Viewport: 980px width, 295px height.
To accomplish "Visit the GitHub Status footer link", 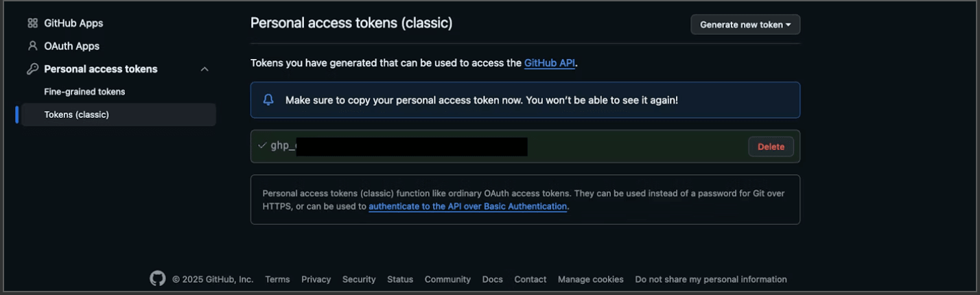I will tap(400, 279).
